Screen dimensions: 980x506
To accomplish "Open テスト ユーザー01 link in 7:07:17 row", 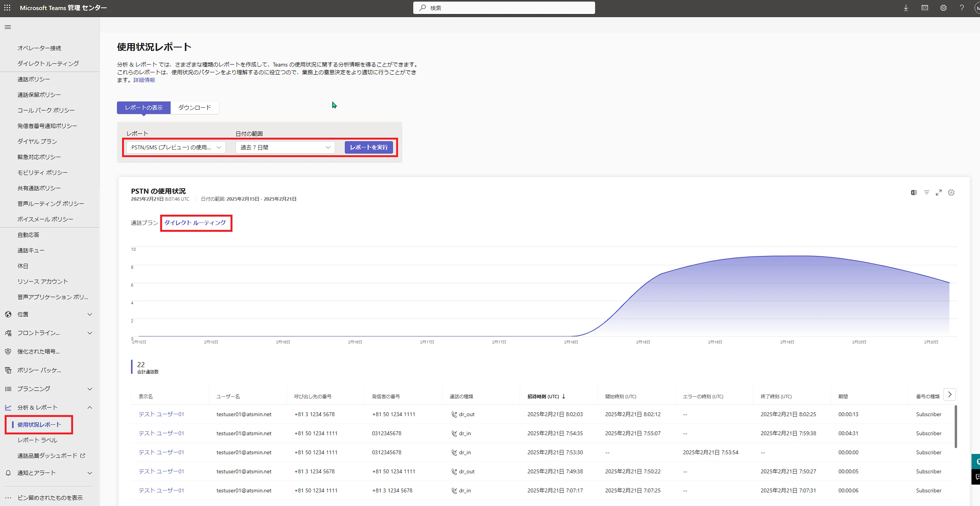I will point(161,491).
